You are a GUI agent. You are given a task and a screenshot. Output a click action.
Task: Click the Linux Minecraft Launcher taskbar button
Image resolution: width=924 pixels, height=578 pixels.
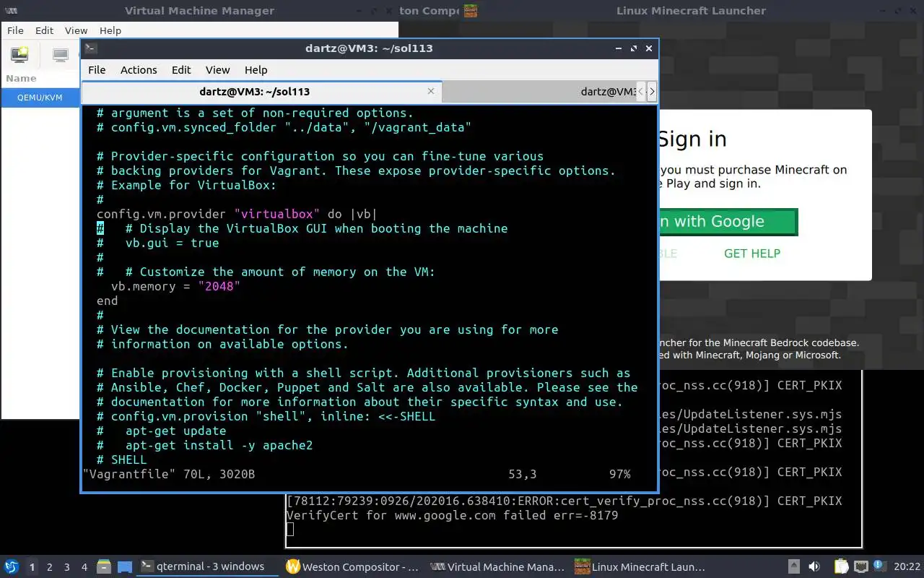point(642,567)
